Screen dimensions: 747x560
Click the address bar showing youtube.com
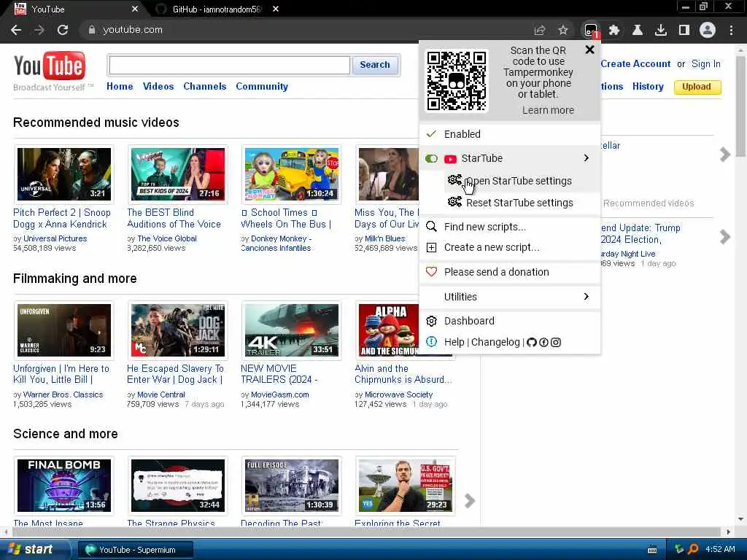pyautogui.click(x=305, y=29)
